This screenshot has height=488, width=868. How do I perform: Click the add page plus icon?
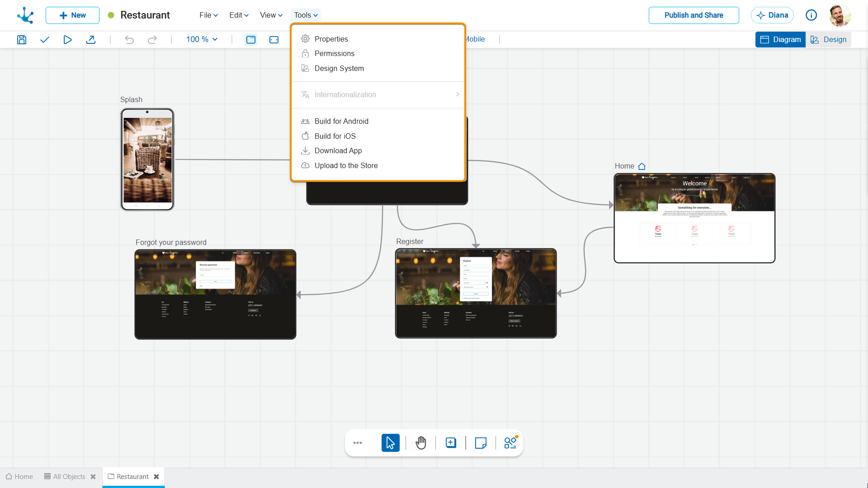pyautogui.click(x=451, y=443)
